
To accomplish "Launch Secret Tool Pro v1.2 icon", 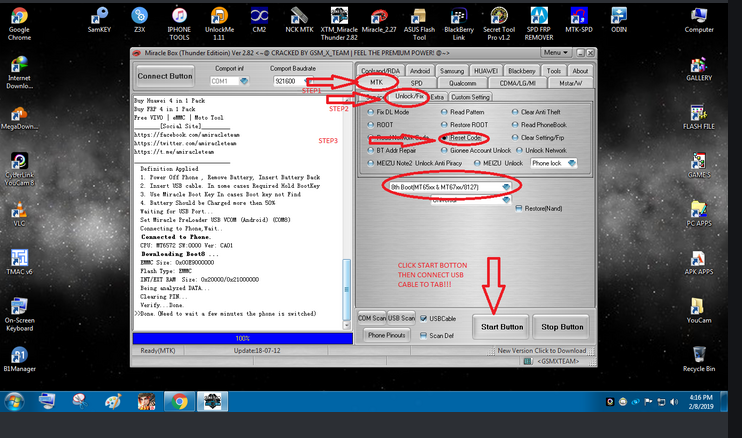I will pyautogui.click(x=499, y=24).
